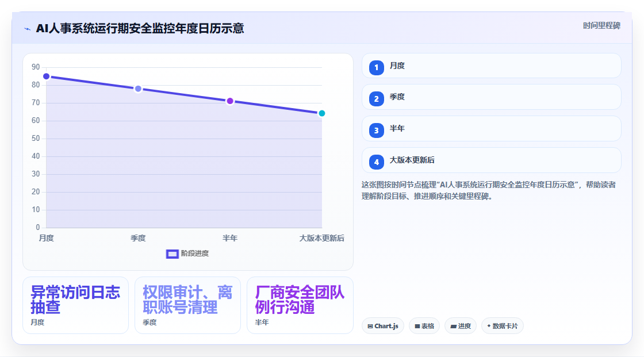Click the Chart.js tag

(383, 326)
